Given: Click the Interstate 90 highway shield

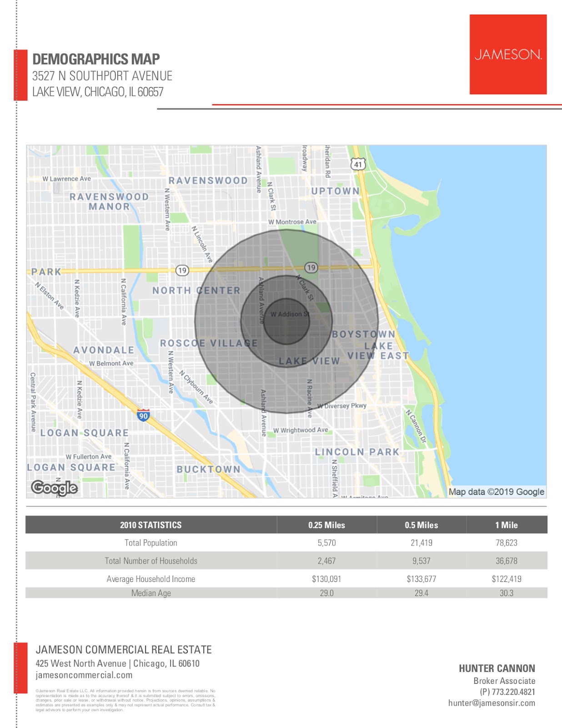Looking at the screenshot, I should point(143,415).
